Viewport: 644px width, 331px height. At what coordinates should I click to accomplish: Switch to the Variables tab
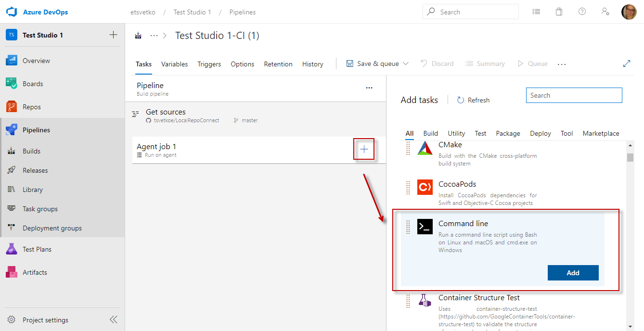[174, 64]
